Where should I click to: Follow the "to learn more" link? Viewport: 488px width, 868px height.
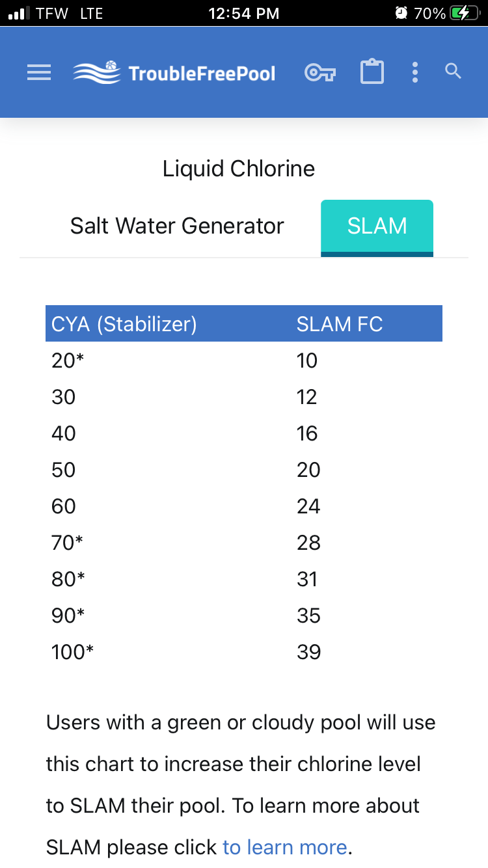284,847
